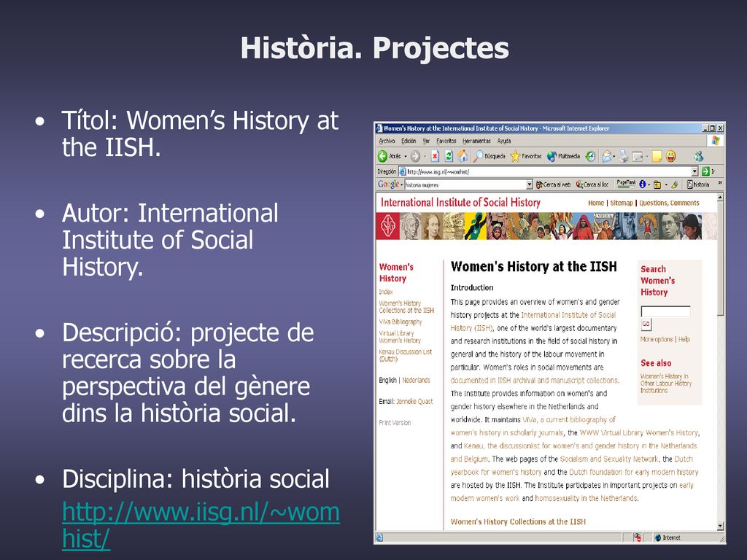Screen dimensions: 747x560
Task: Click the grey forward arrow icon
Action: [x=415, y=156]
